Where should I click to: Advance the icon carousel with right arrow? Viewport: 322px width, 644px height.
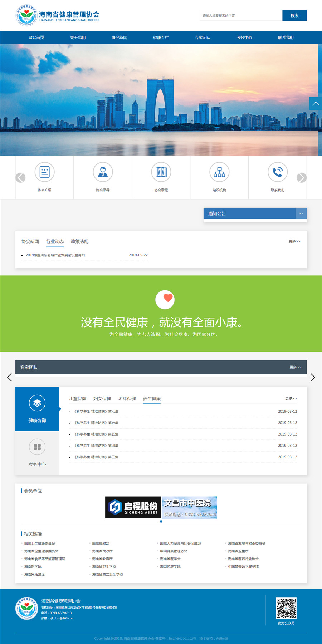click(x=302, y=178)
